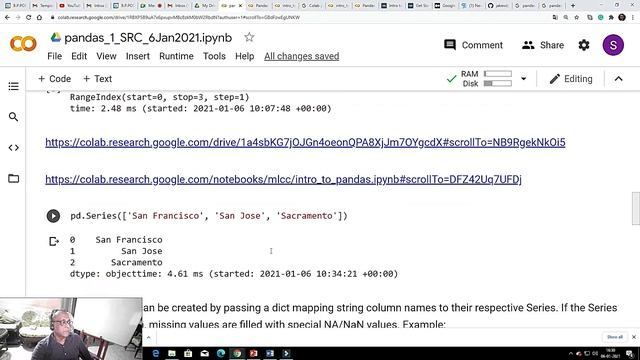
Task: Open the intro_to_pandas.ipynb notebook link
Action: click(x=283, y=179)
